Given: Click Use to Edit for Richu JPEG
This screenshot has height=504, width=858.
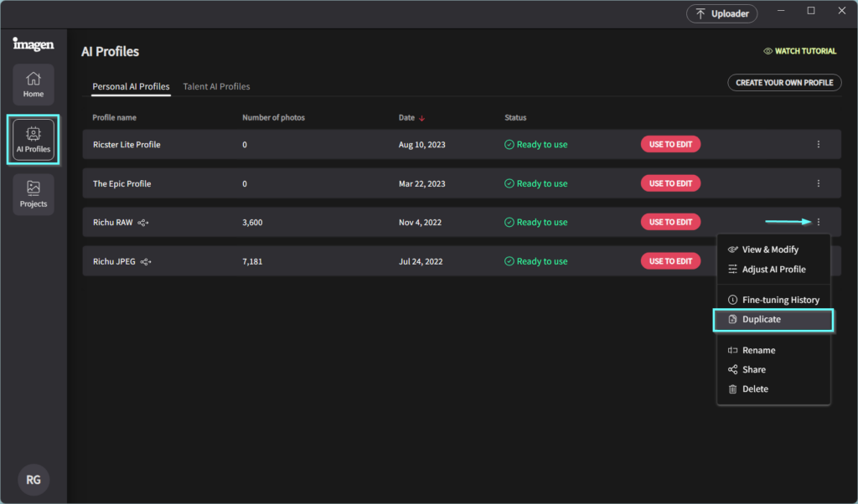Looking at the screenshot, I should (670, 261).
